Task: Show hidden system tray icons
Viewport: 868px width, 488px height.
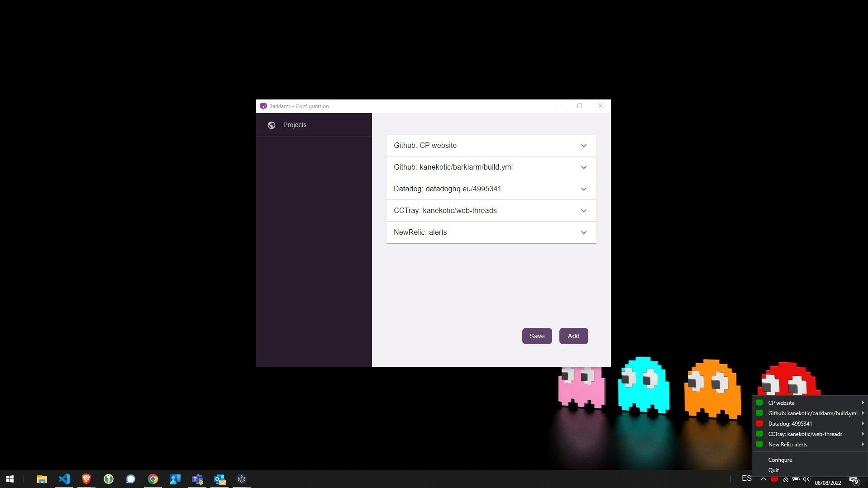Action: pyautogui.click(x=763, y=479)
